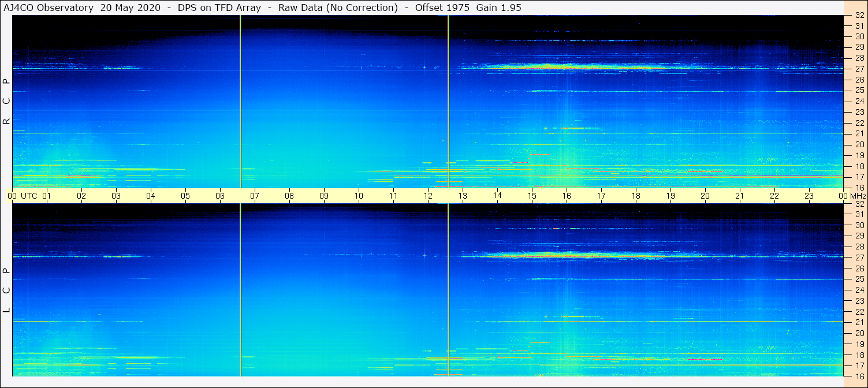Click RCP yellow vertical line between 12 and 13
Screen dimensions: 868x388
pos(448,102)
